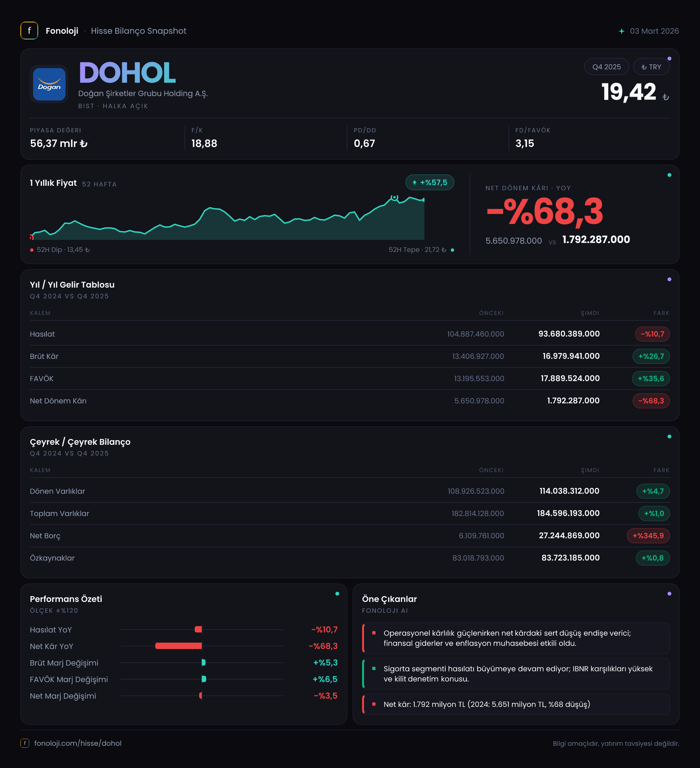Click the FAVÖK Marj Değişimi +%6,5 label

tap(325, 679)
